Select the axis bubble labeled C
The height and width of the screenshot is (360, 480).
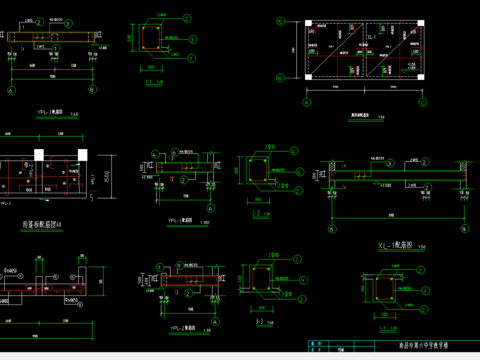coord(423,102)
